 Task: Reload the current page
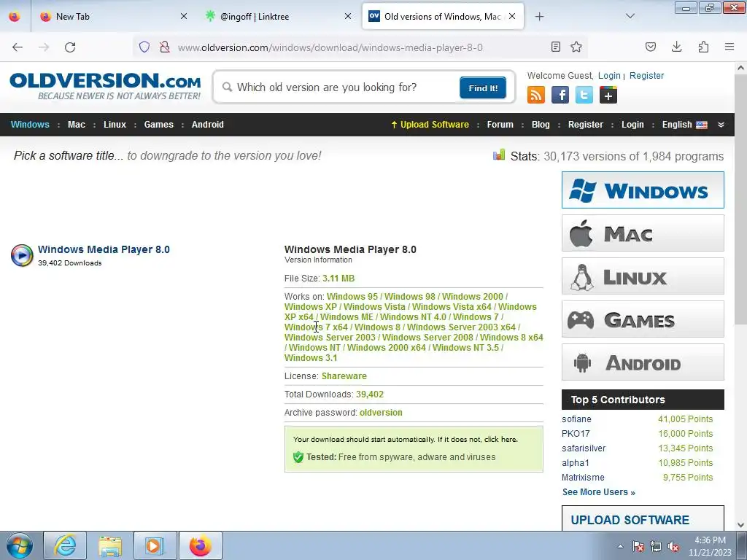click(x=70, y=47)
